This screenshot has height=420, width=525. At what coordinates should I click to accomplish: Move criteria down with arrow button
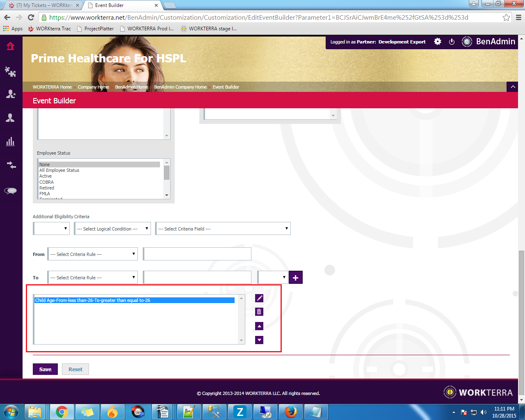coord(259,340)
